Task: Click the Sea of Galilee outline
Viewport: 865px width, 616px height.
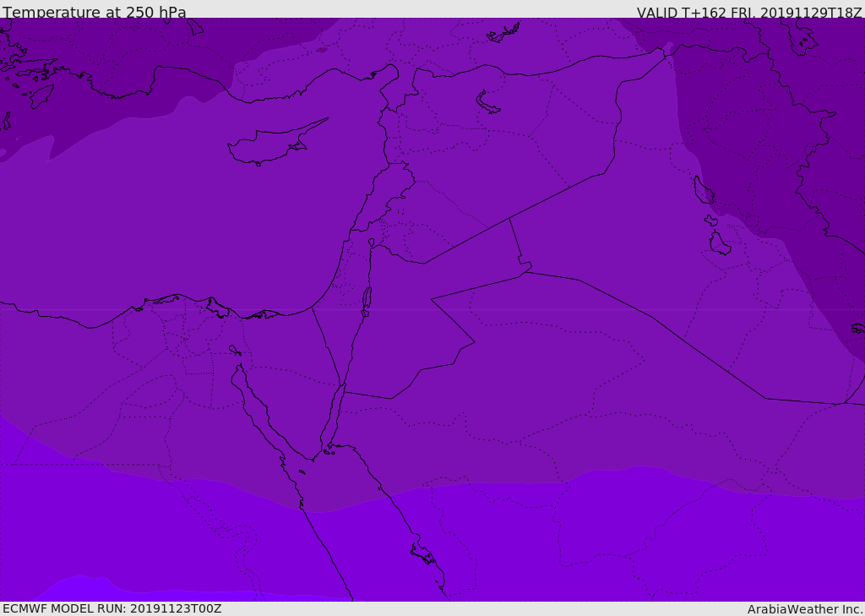Action: (372, 243)
